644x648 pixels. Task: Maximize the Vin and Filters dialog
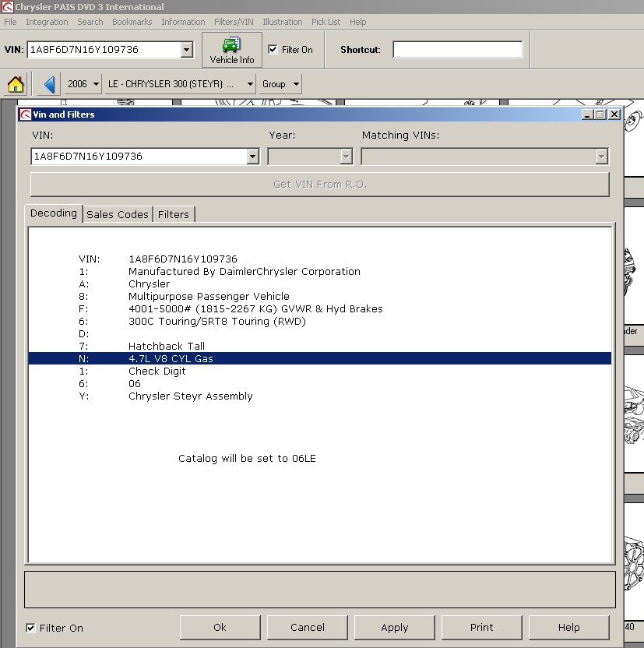[x=600, y=114]
